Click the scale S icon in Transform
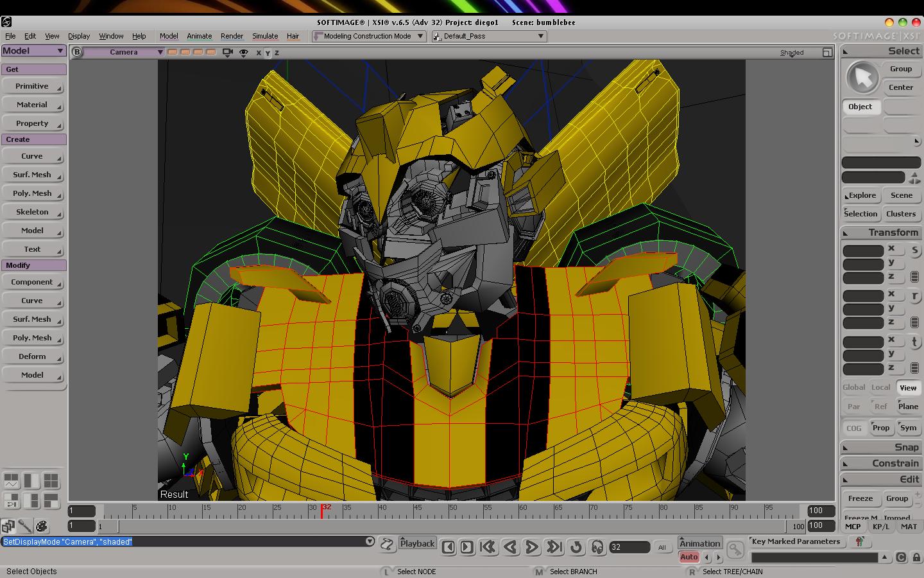Viewport: 924px width, 578px height. click(914, 250)
